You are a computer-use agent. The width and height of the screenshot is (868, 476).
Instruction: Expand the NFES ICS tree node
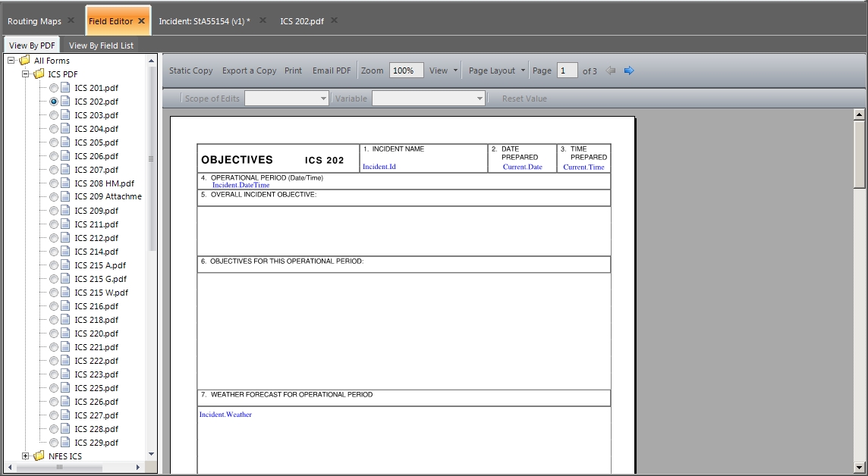tap(26, 456)
